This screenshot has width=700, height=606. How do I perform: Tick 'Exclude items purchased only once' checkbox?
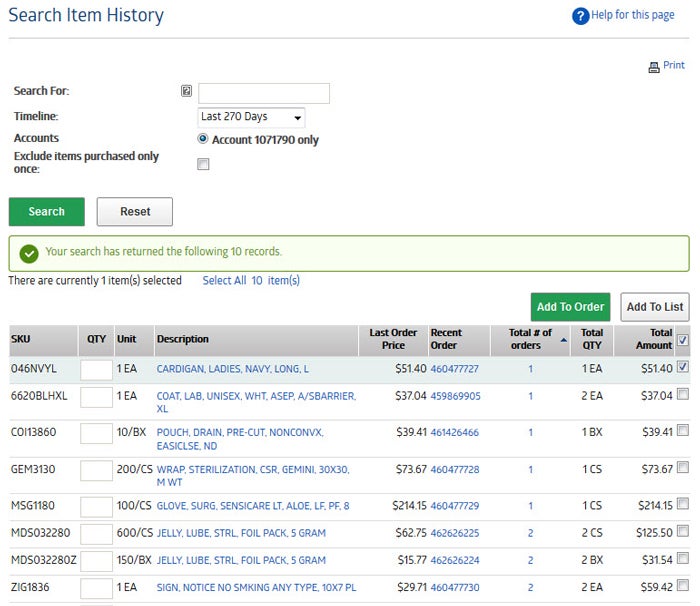203,164
